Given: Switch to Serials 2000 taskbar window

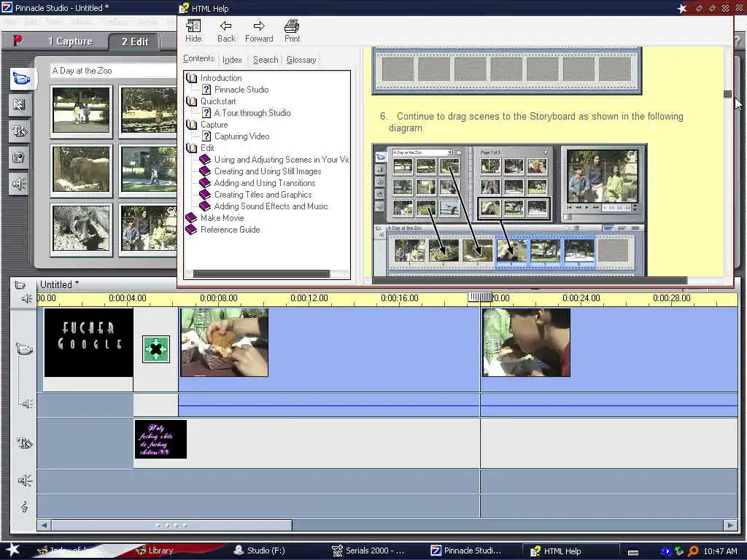Looking at the screenshot, I should point(368,551).
